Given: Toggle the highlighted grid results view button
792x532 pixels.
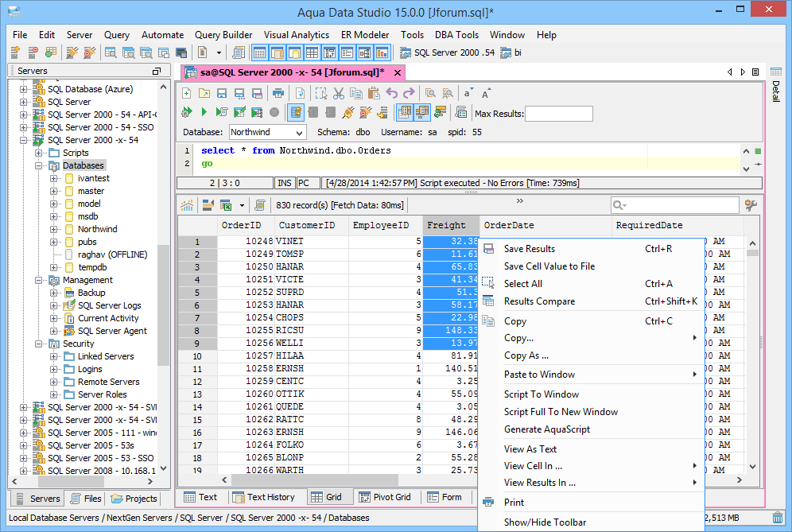Looking at the screenshot, I should tap(405, 112).
